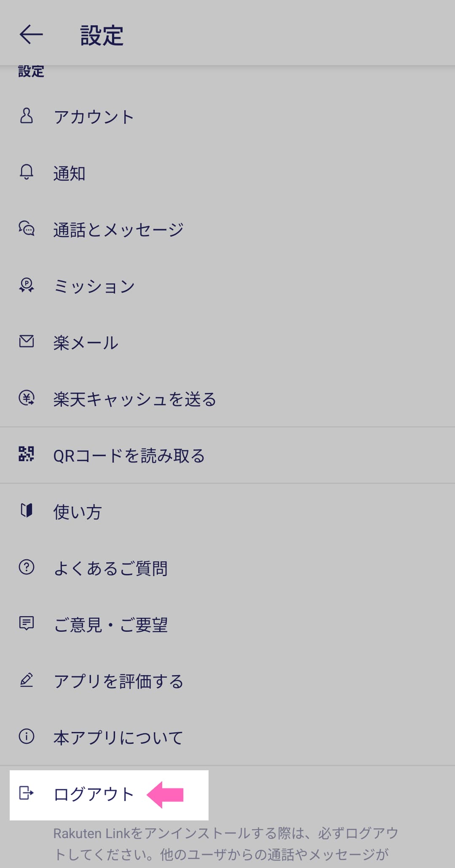Open 通知 settings
455x868 pixels.
pos(70,173)
